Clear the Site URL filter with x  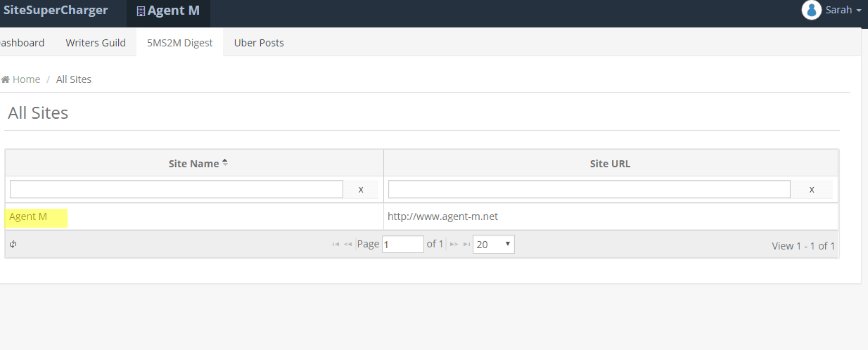click(x=812, y=189)
